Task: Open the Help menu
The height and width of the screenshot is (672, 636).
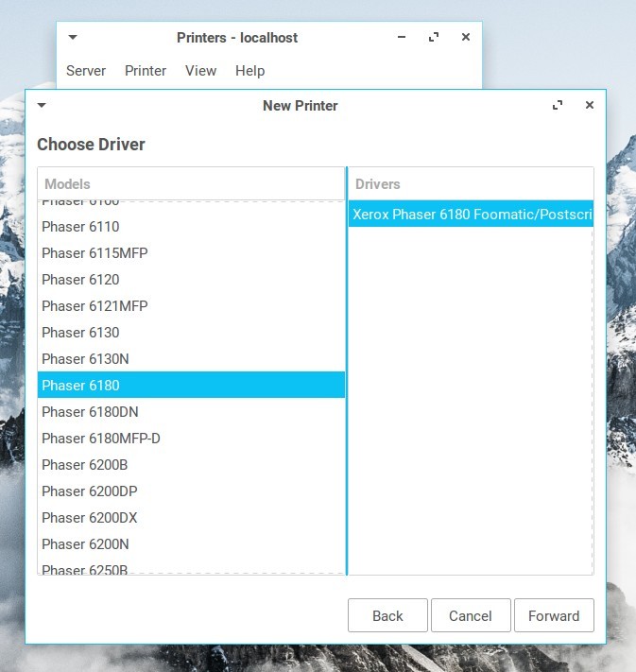Action: (x=249, y=71)
